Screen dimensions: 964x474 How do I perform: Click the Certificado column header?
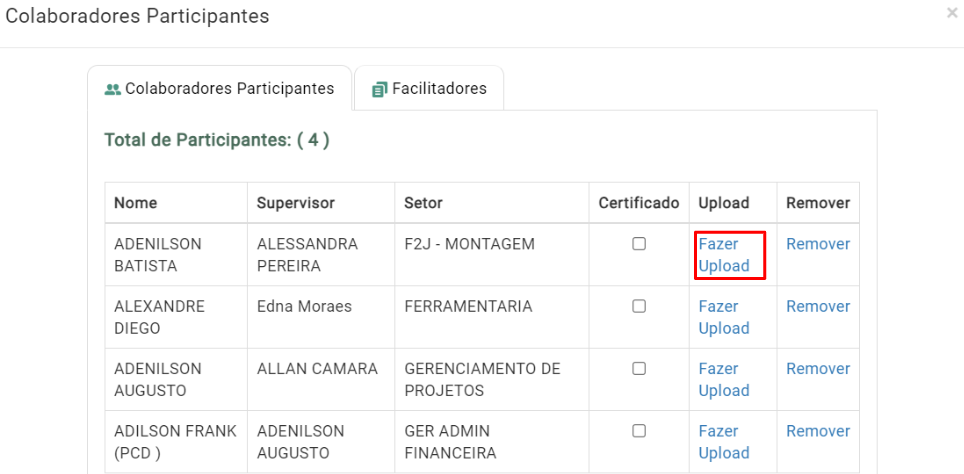(x=638, y=203)
